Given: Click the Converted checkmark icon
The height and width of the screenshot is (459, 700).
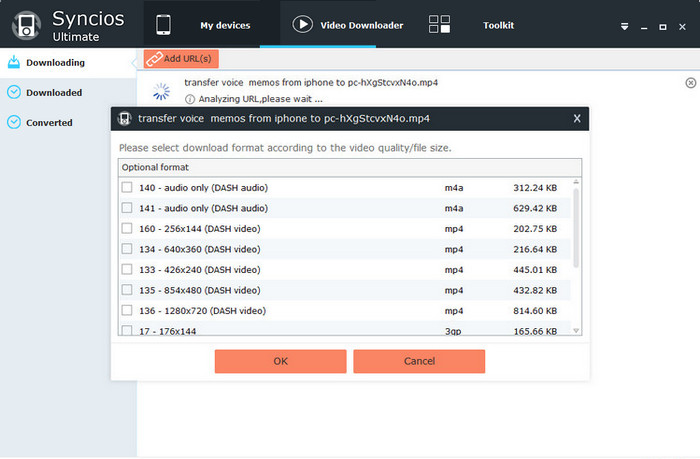Looking at the screenshot, I should 14,122.
